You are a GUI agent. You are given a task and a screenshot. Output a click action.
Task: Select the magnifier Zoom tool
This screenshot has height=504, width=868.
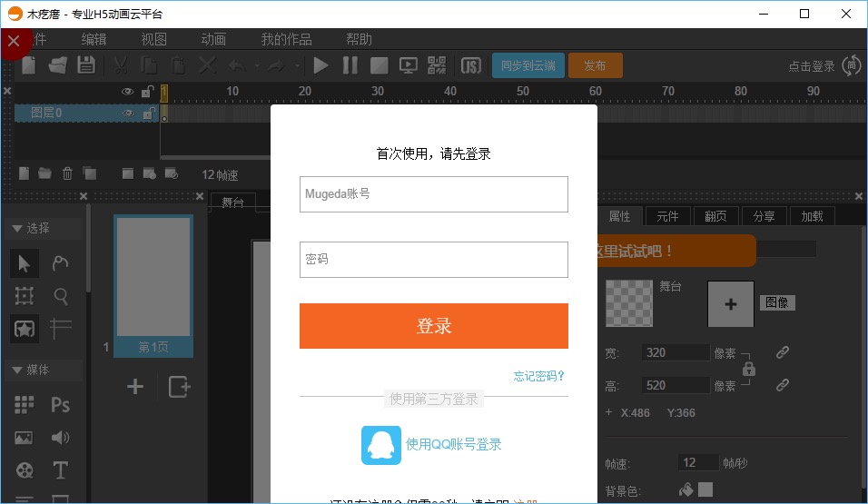pyautogui.click(x=61, y=296)
